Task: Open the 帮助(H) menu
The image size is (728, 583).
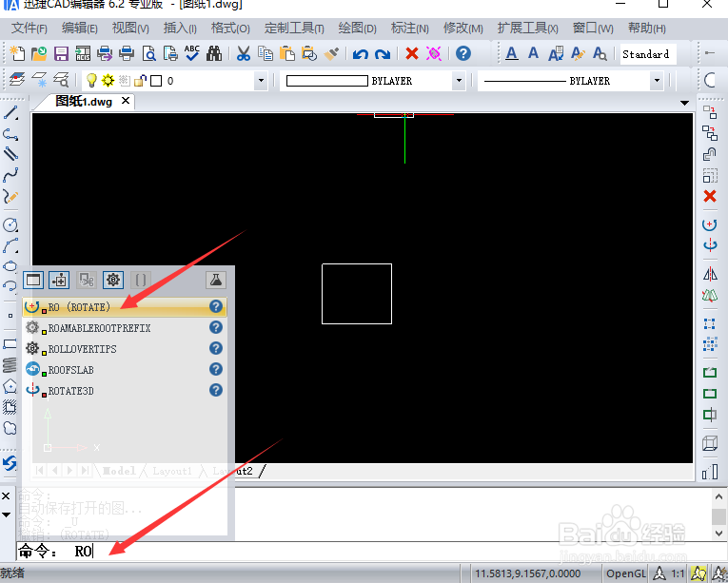Action: pyautogui.click(x=647, y=29)
